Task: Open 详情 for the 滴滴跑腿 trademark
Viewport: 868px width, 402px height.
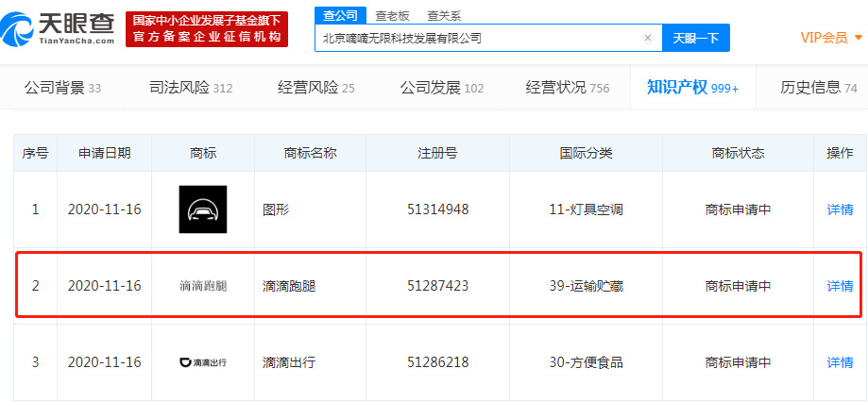Action: pos(840,286)
